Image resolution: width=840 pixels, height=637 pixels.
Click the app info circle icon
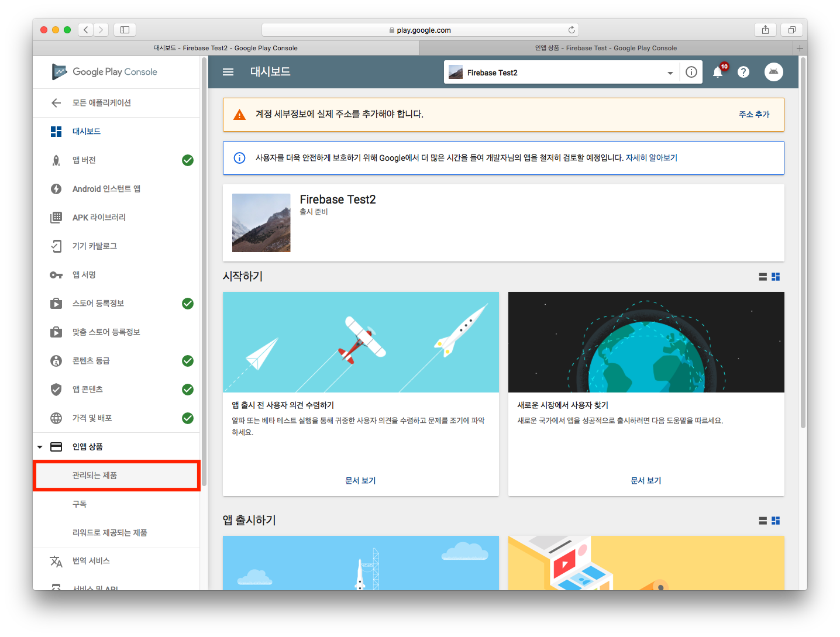click(691, 72)
